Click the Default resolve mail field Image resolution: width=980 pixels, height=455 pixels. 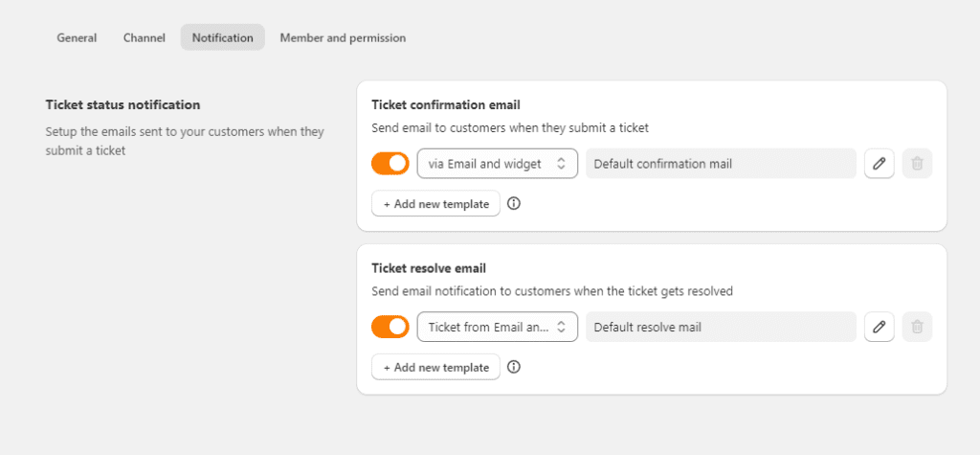tap(721, 327)
